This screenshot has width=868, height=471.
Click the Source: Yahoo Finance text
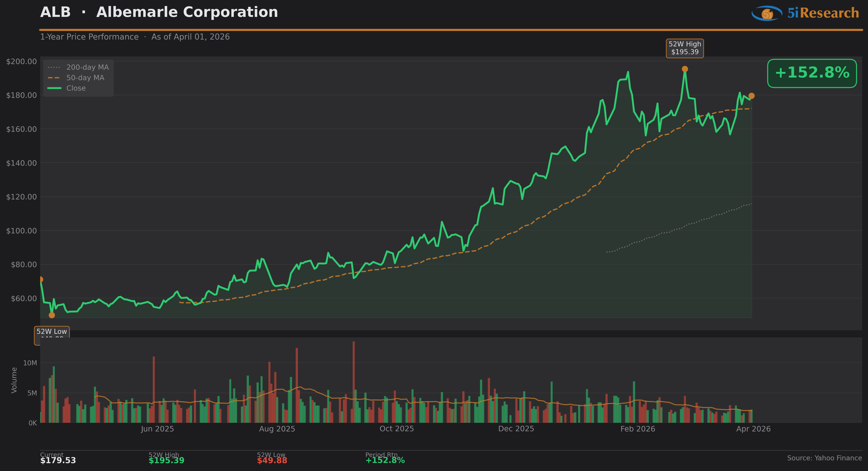tap(824, 458)
